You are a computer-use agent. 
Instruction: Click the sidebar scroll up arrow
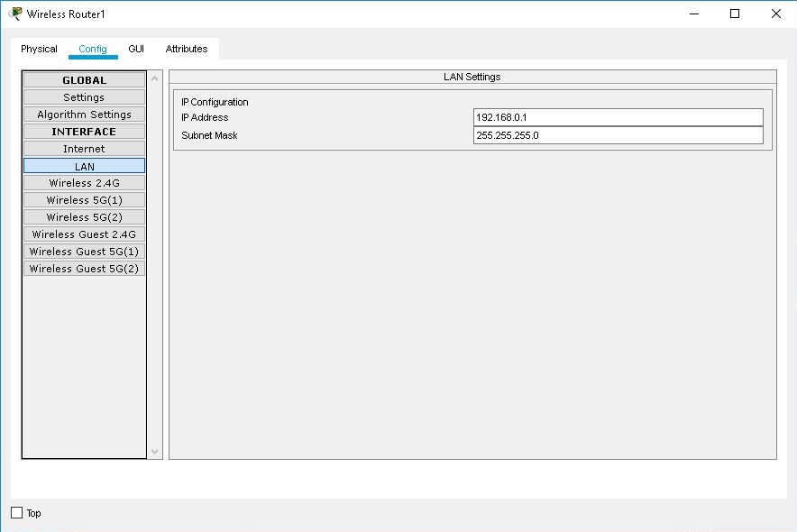154,78
